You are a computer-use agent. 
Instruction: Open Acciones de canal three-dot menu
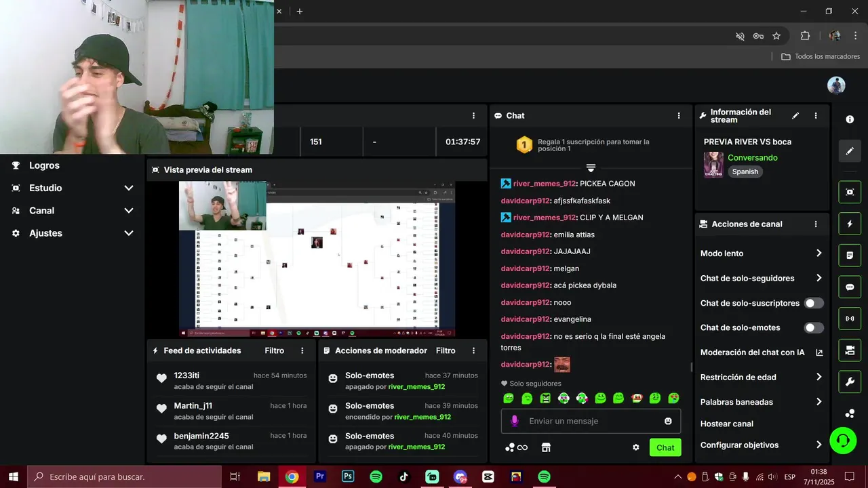pyautogui.click(x=816, y=224)
